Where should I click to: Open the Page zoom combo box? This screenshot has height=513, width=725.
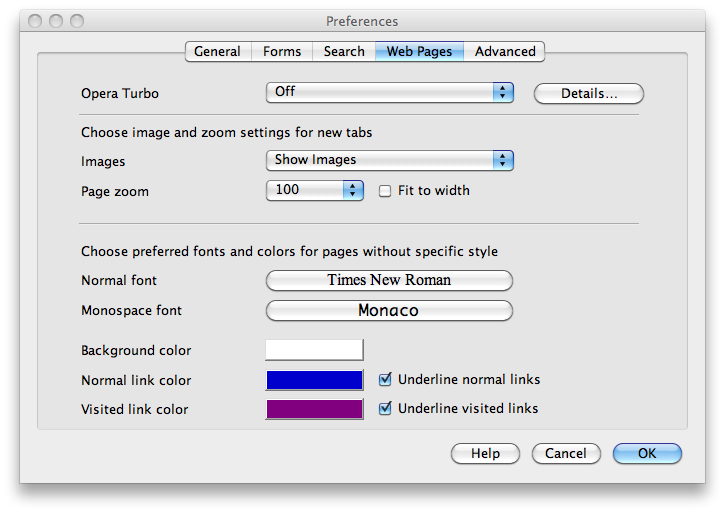[x=314, y=190]
